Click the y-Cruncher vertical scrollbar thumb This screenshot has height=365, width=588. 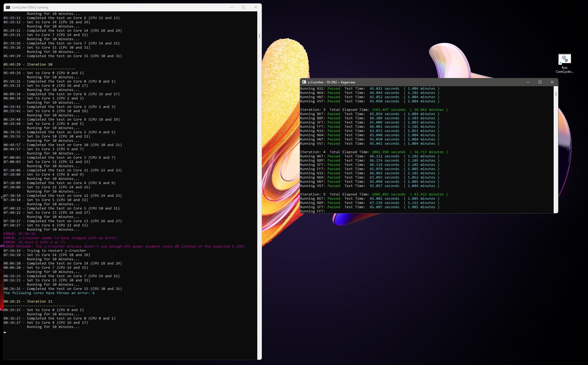tap(556, 94)
